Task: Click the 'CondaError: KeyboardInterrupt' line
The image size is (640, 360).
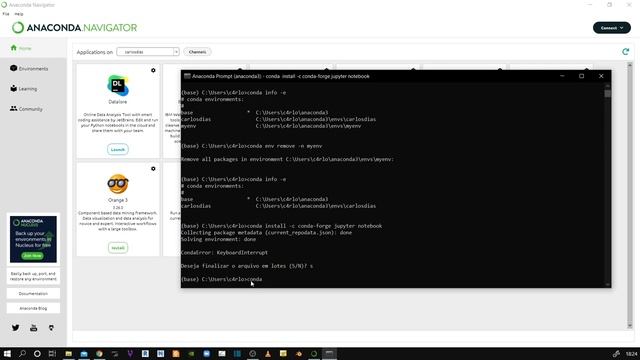Action: pos(224,253)
